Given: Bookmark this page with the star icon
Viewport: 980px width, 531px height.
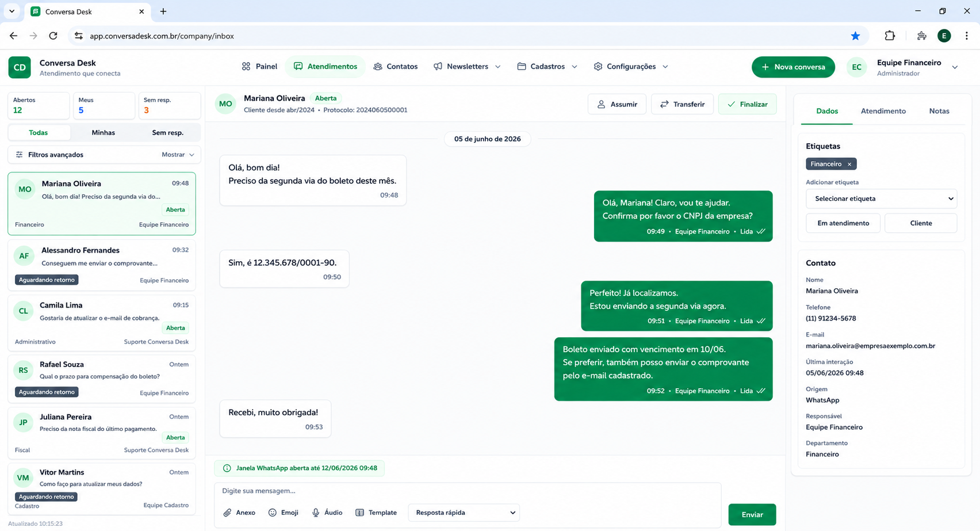Looking at the screenshot, I should pyautogui.click(x=855, y=36).
